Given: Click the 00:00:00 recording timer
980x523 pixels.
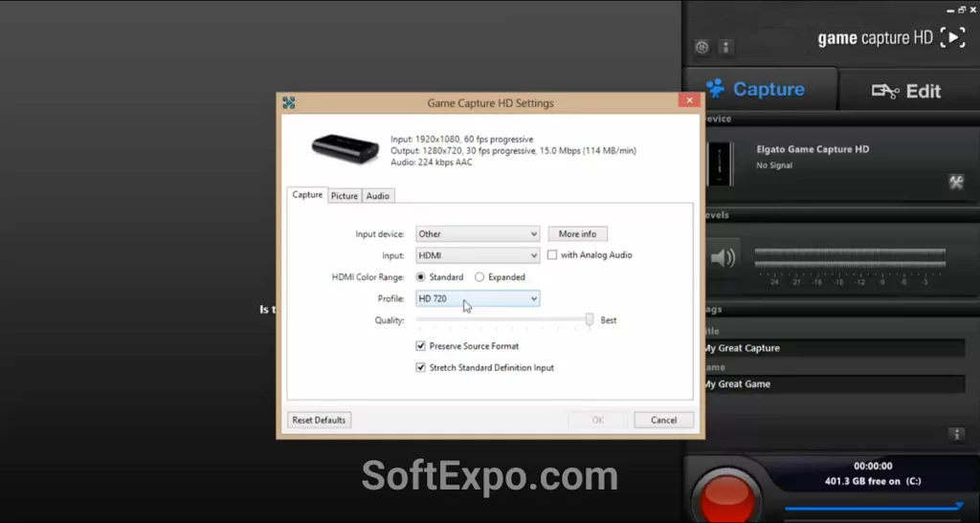Looking at the screenshot, I should 873,467.
